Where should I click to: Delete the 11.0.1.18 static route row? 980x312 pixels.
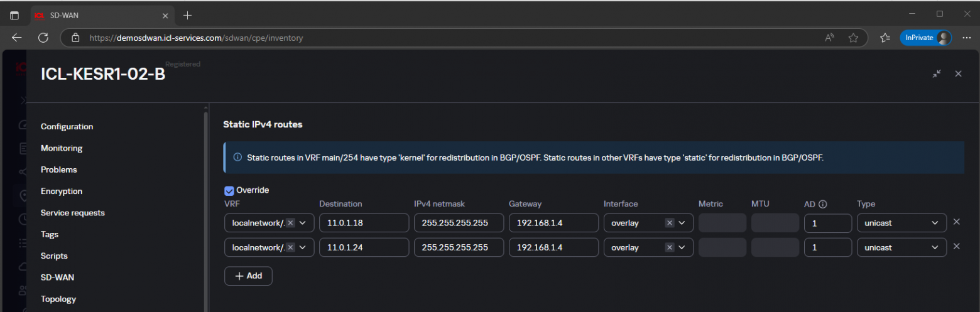point(956,222)
